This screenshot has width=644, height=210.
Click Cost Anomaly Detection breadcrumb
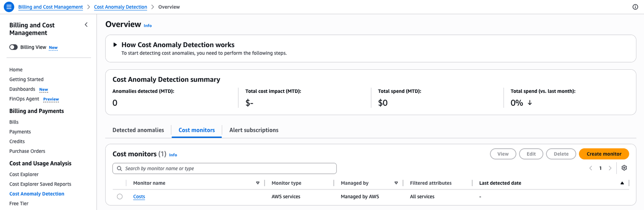(x=121, y=7)
